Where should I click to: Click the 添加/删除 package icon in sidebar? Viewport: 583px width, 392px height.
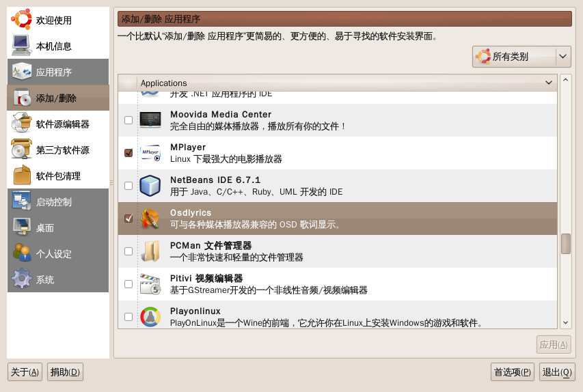tap(22, 98)
